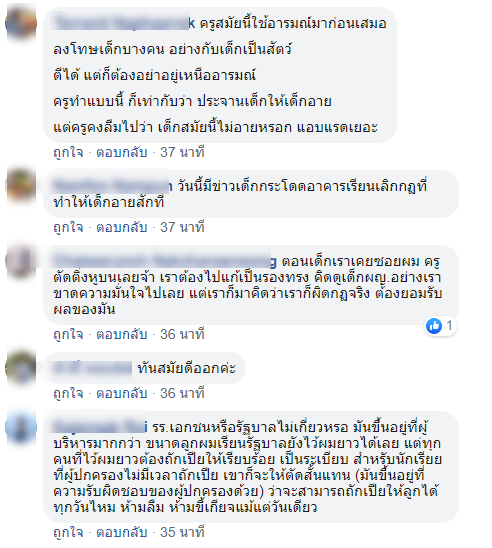Like the comment about the haircut
The image size is (492, 548).
coord(68,334)
